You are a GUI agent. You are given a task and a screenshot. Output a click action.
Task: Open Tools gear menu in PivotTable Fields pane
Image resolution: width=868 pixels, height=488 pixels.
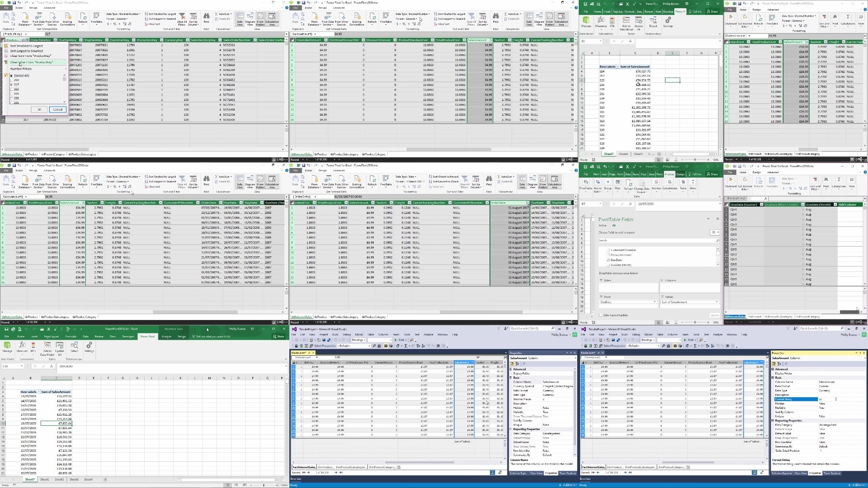[x=715, y=232]
